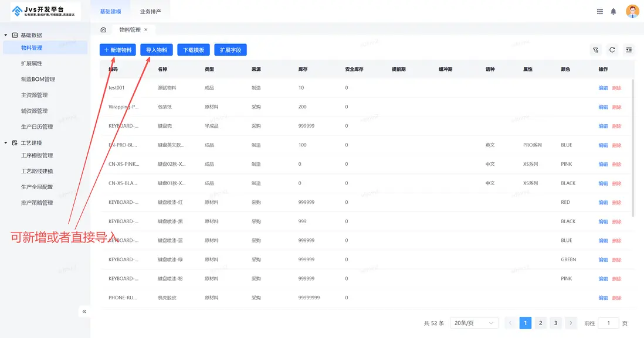Click the PHONE-RU code cell

click(123, 298)
